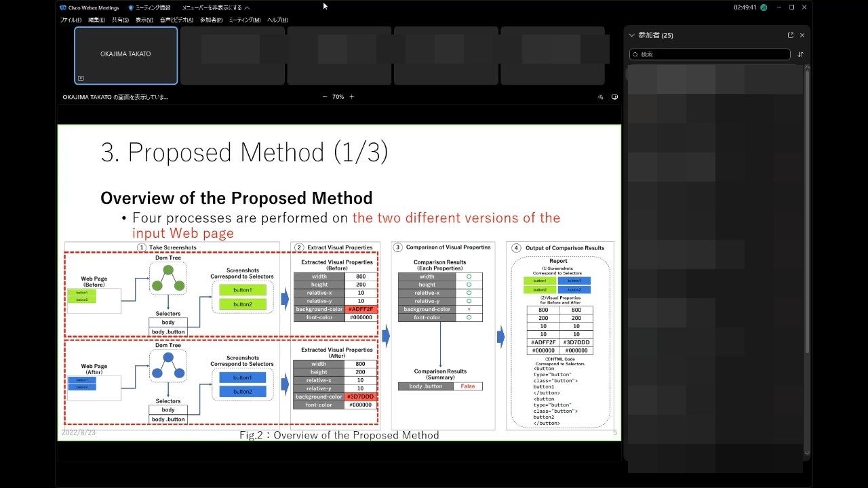Zoom out shared screen with minus button

pos(325,97)
